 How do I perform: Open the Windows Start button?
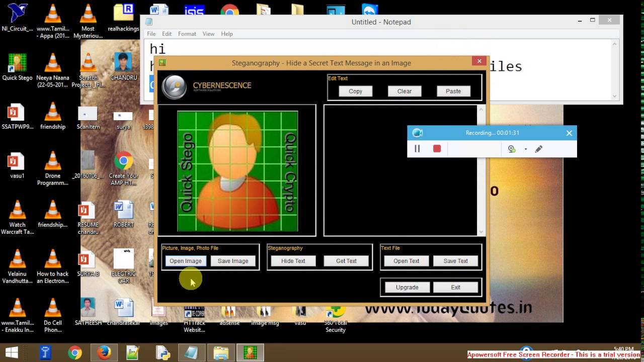[x=12, y=352]
